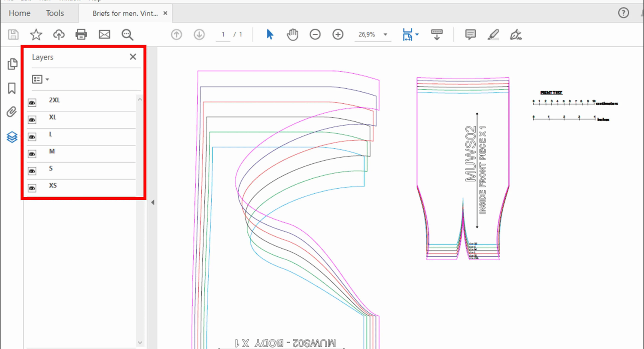Expand the zoom percentage dropdown
This screenshot has width=644, height=349.
click(x=385, y=34)
